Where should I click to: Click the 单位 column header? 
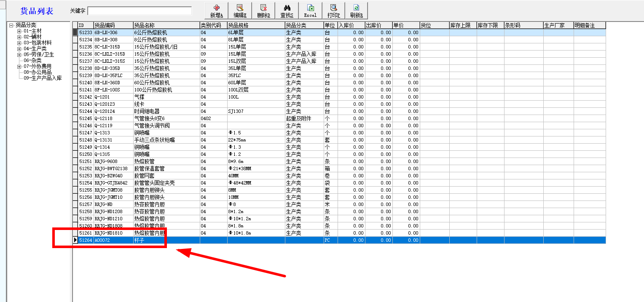330,25
